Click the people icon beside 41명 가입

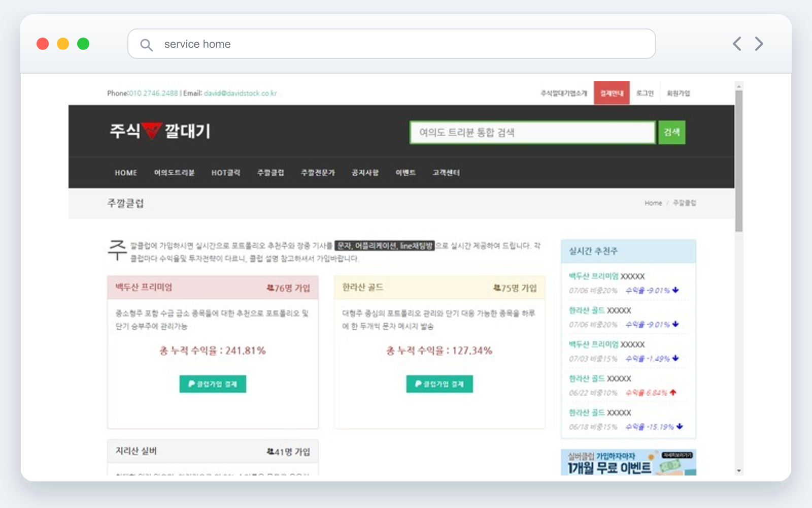point(270,452)
